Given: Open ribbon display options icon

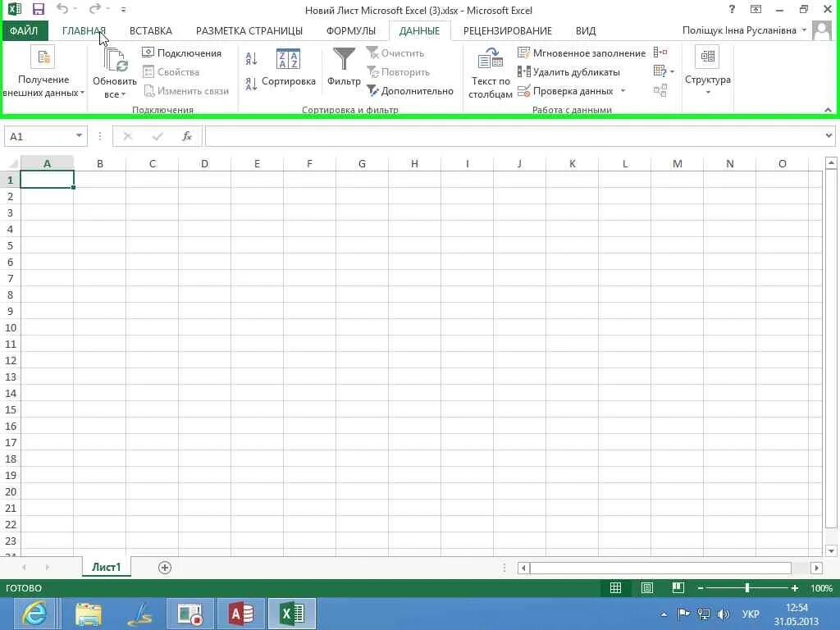Looking at the screenshot, I should [756, 9].
